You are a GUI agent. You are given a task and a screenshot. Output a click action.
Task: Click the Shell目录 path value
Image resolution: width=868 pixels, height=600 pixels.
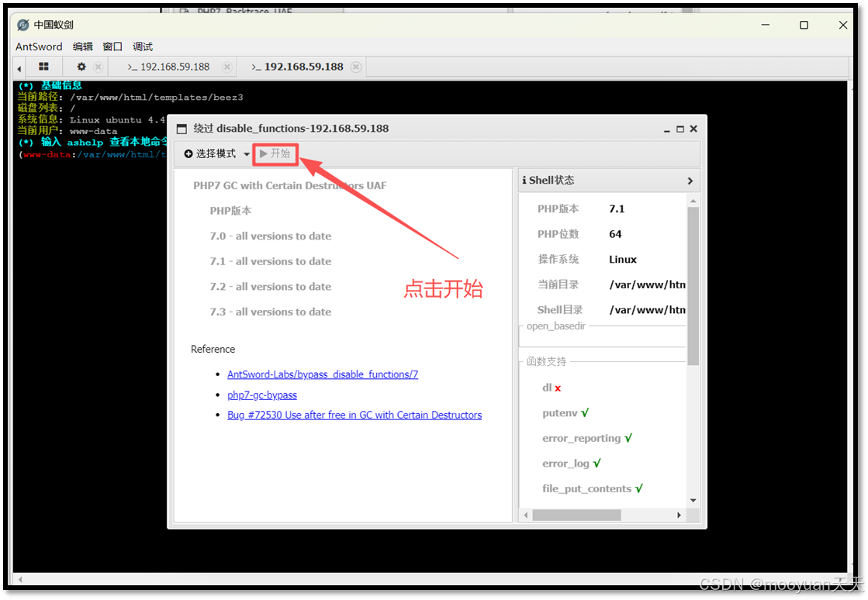(x=647, y=309)
